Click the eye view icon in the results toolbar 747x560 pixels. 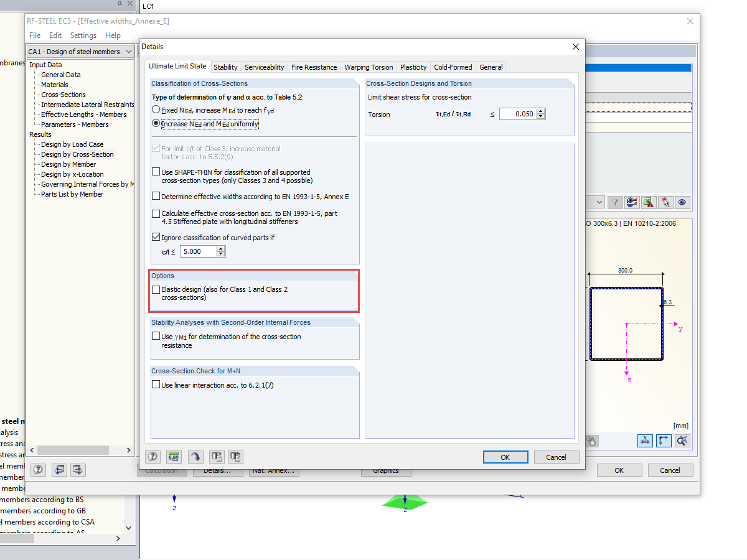coord(682,202)
